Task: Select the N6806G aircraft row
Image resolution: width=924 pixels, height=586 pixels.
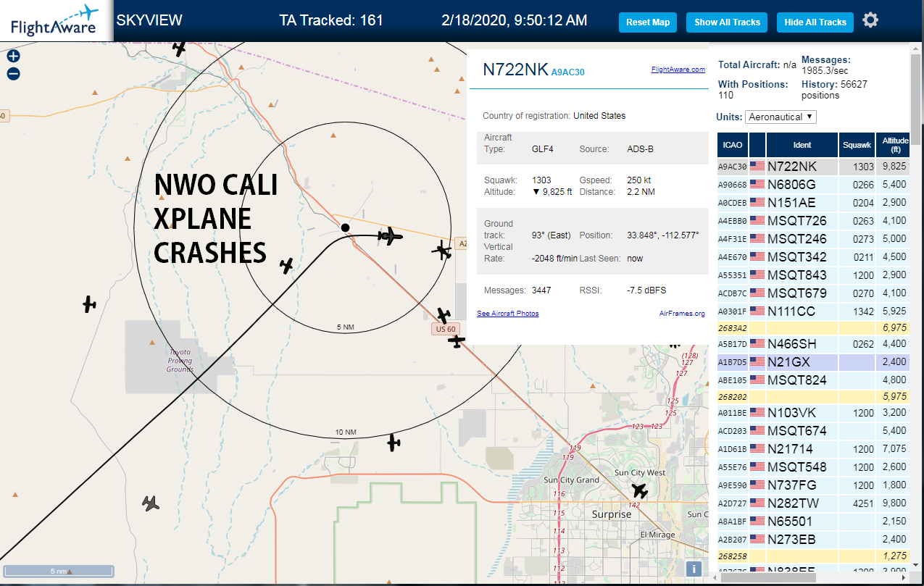Action: (813, 185)
